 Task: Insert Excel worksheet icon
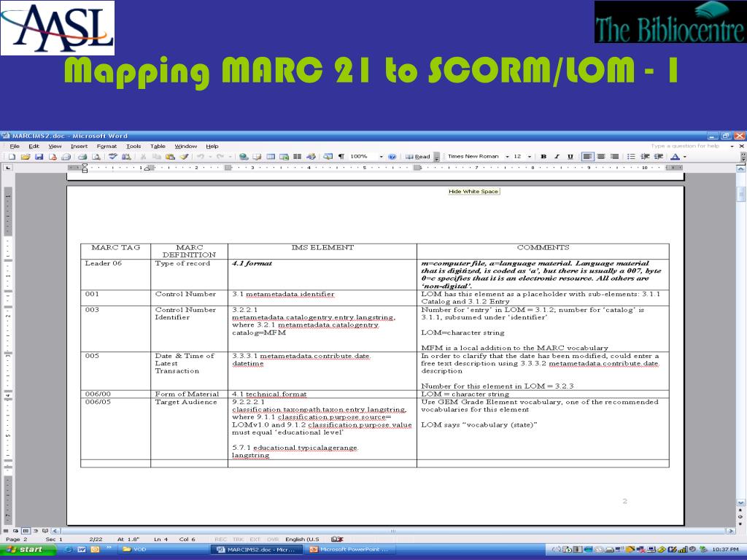pos(285,157)
